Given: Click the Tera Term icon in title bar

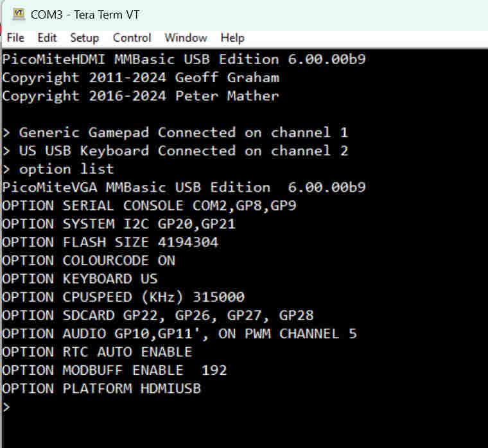Looking at the screenshot, I should click(x=19, y=13).
